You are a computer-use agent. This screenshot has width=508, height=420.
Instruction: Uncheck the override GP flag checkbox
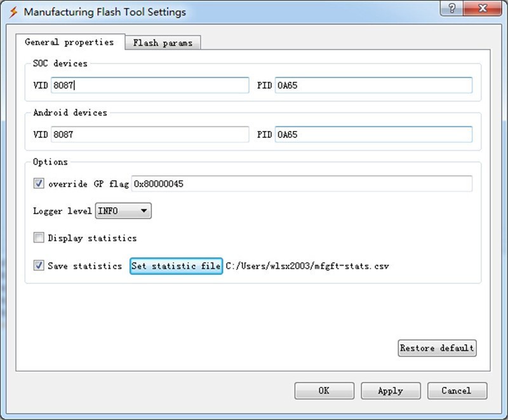(39, 184)
